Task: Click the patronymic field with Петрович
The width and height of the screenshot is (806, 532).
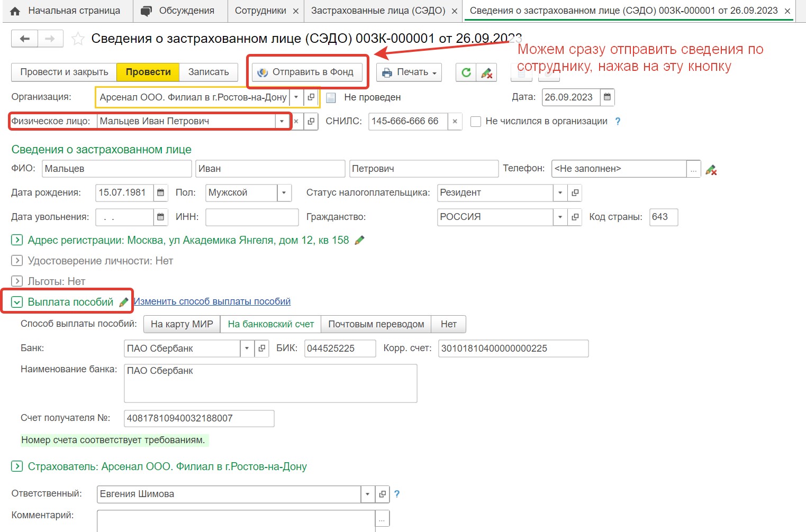Action: click(x=423, y=169)
